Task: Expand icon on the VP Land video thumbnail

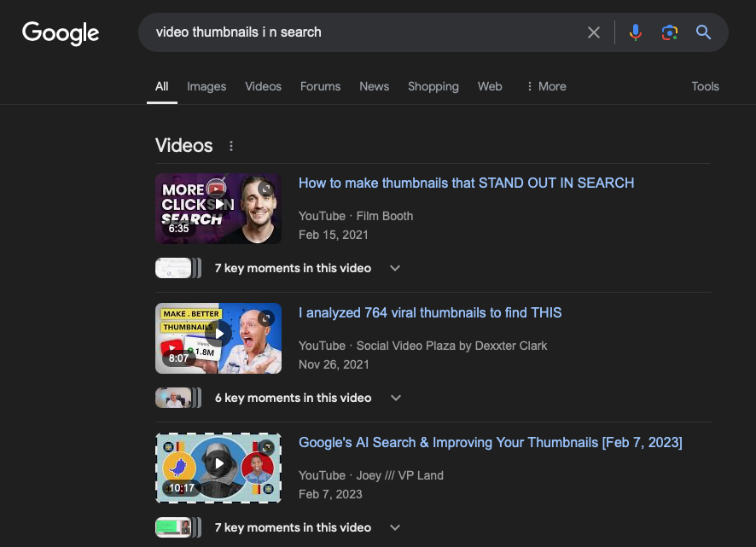Action: [266, 447]
